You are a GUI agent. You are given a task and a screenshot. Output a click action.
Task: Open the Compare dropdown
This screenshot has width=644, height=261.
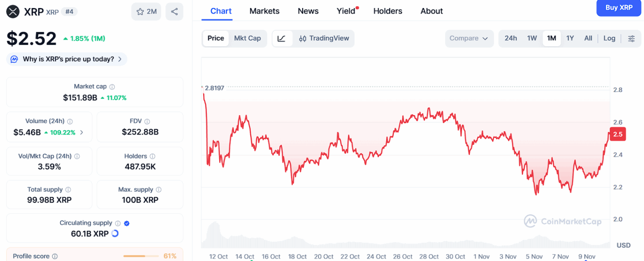pyautogui.click(x=469, y=39)
